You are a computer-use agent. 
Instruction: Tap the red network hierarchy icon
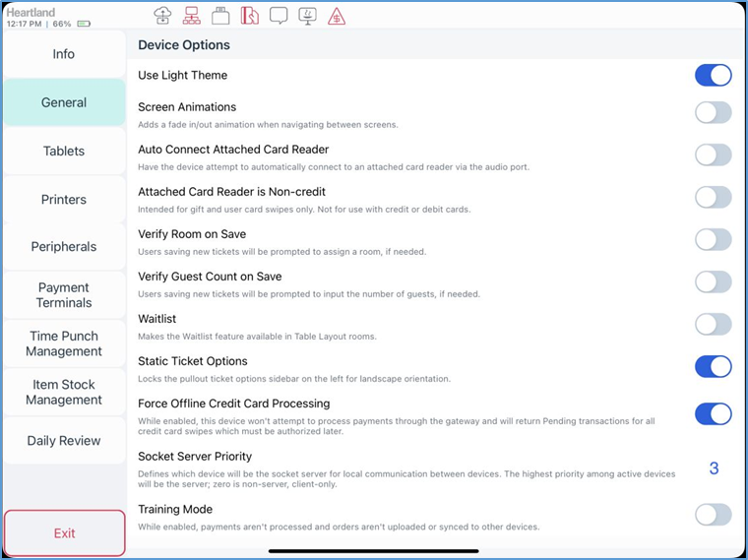tap(192, 15)
